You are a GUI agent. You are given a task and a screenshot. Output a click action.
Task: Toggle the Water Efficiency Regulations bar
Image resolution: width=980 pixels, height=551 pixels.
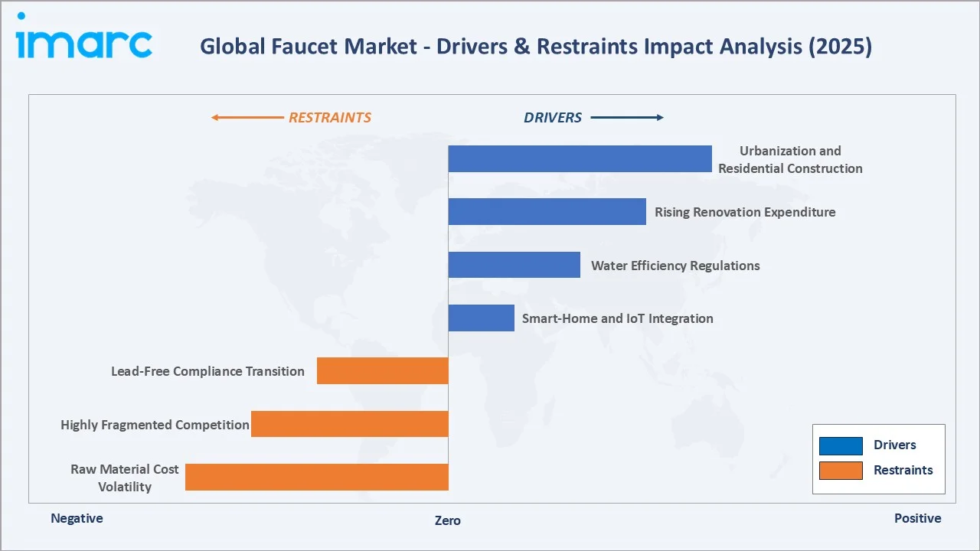tap(514, 264)
